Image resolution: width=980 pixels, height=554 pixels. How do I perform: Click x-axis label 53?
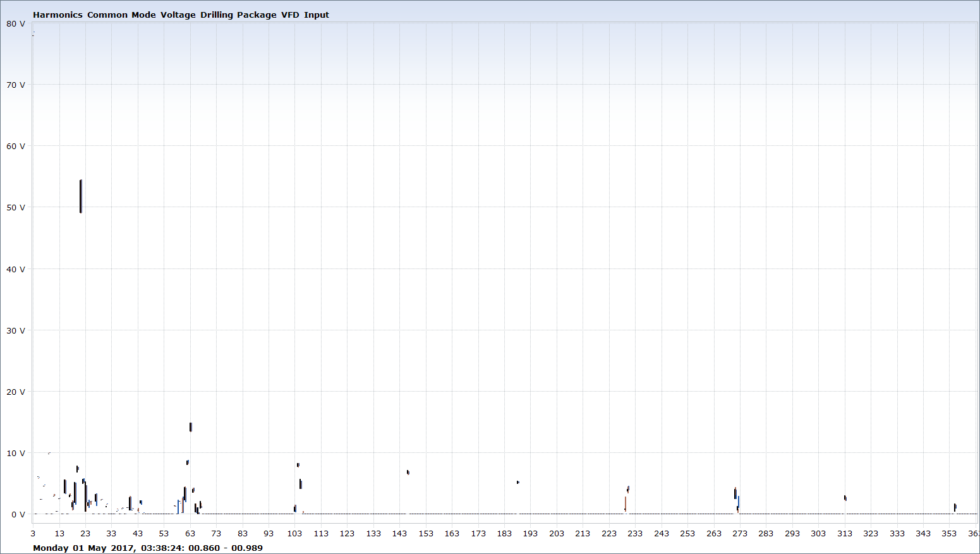coord(164,533)
